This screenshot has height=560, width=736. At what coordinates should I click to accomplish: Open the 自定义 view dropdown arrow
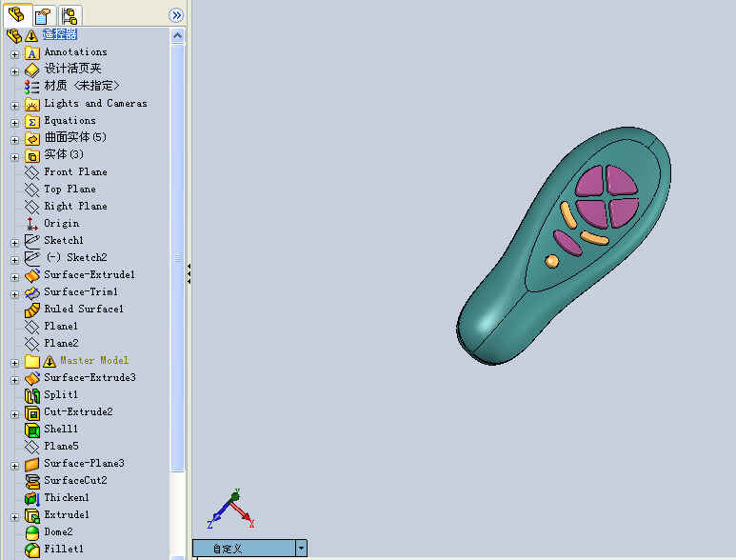[301, 548]
